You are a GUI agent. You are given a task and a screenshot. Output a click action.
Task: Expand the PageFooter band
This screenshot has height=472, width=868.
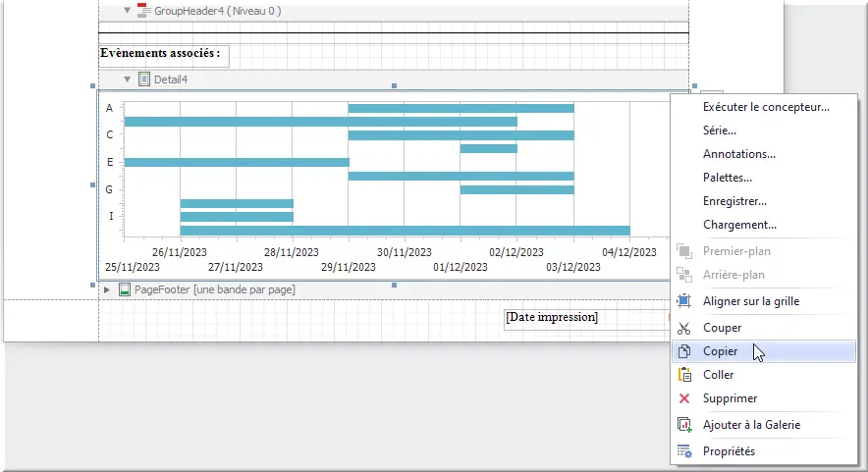107,289
